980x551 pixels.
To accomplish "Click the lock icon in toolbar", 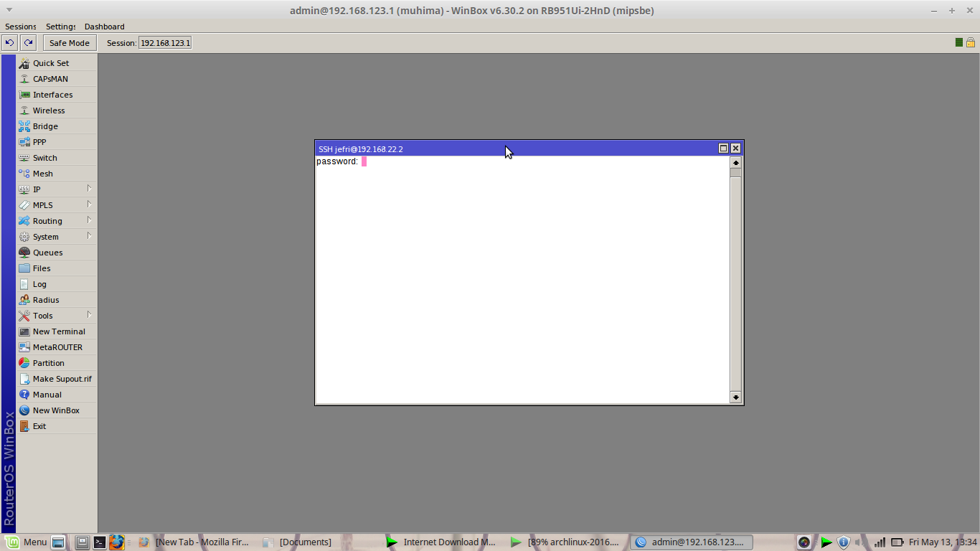I will [970, 43].
